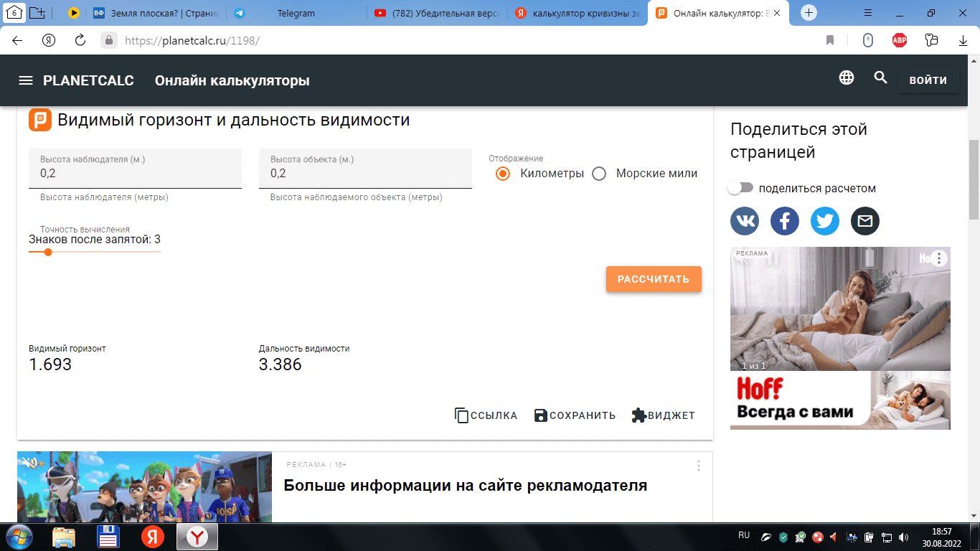Image resolution: width=980 pixels, height=551 pixels.
Task: Click the network connection tray icon
Action: point(887,537)
